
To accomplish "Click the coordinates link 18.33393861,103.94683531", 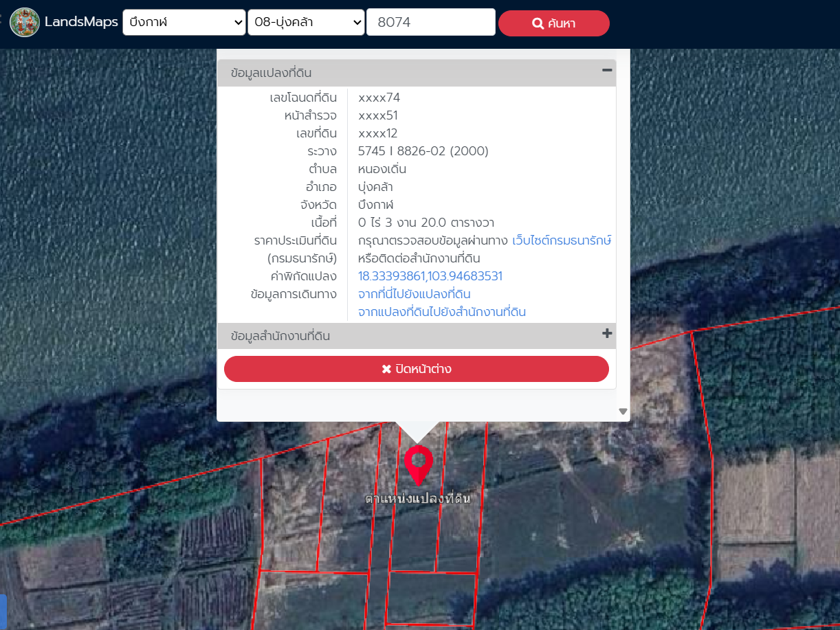I will coord(430,276).
